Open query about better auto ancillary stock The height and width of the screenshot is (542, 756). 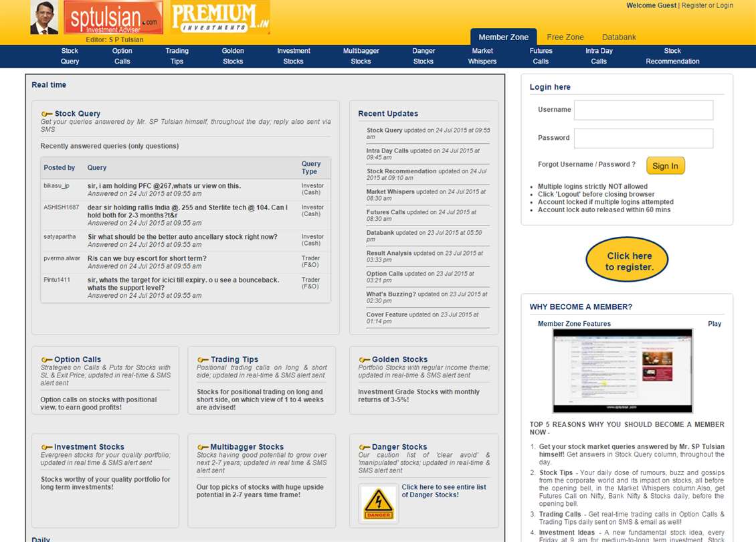pyautogui.click(x=182, y=238)
